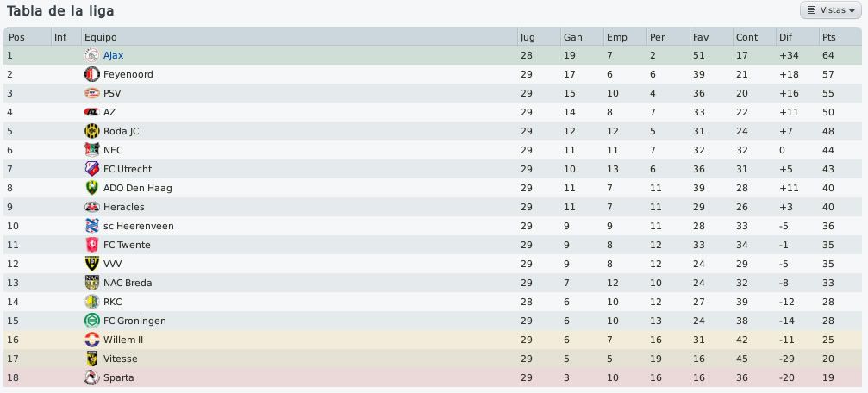
Task: Click the FC Utrecht badge icon
Action: click(92, 169)
